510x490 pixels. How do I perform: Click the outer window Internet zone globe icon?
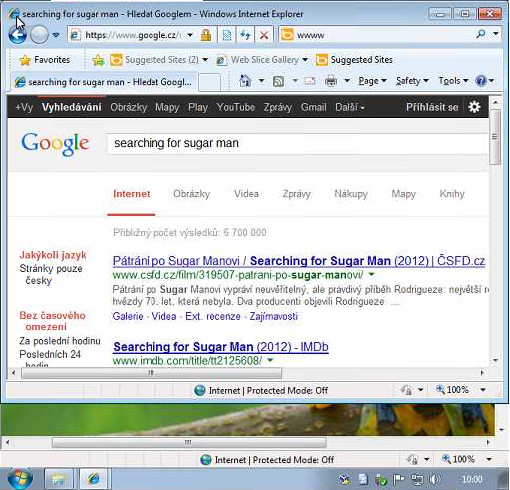coord(206,460)
